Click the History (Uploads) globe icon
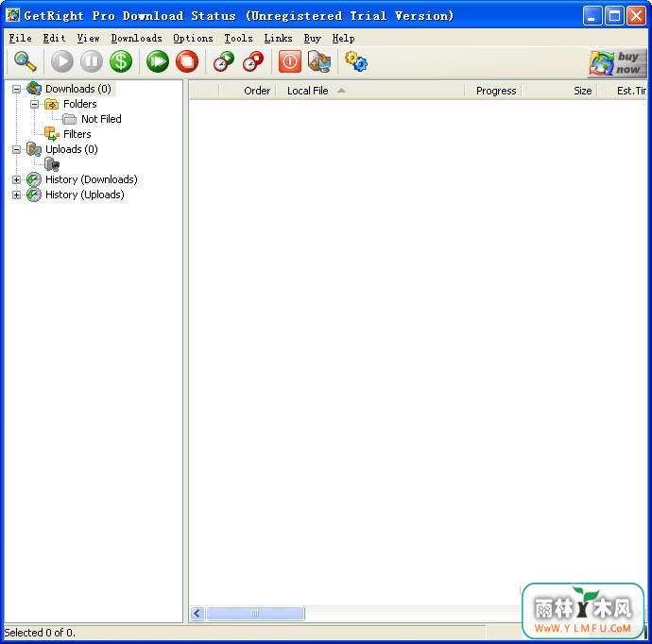This screenshot has width=652, height=644. pyautogui.click(x=34, y=195)
